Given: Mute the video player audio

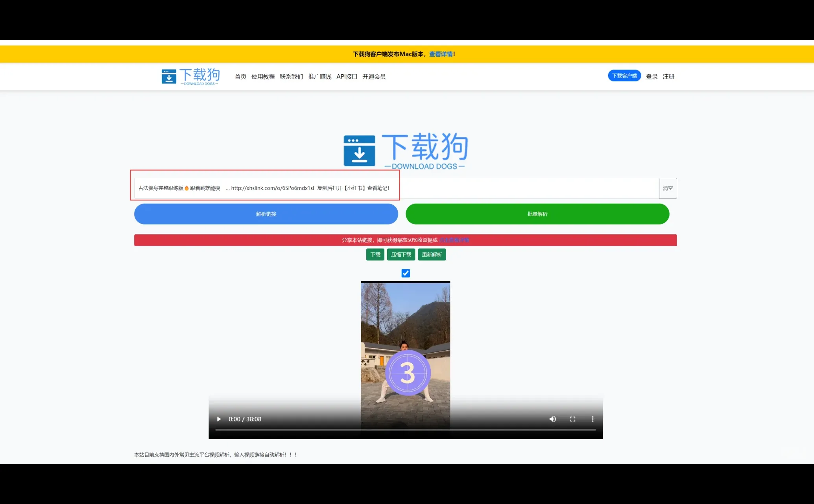Looking at the screenshot, I should (x=552, y=419).
